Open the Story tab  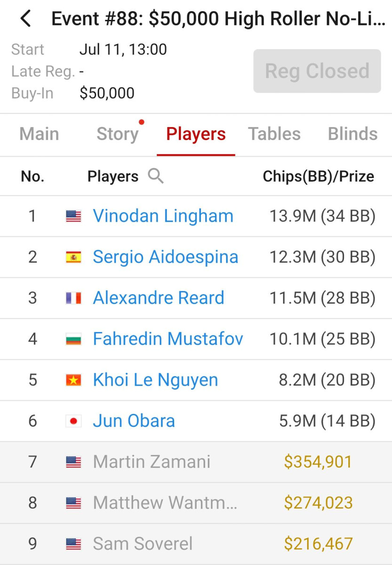[118, 134]
